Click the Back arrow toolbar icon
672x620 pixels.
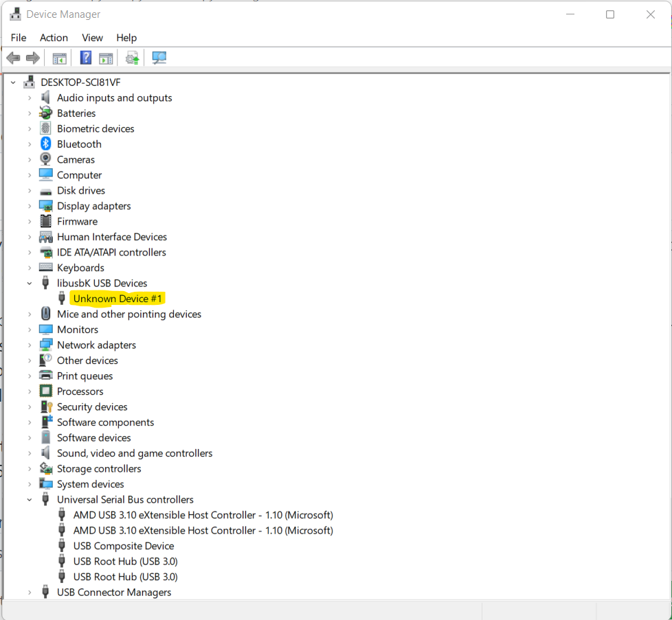(x=13, y=58)
